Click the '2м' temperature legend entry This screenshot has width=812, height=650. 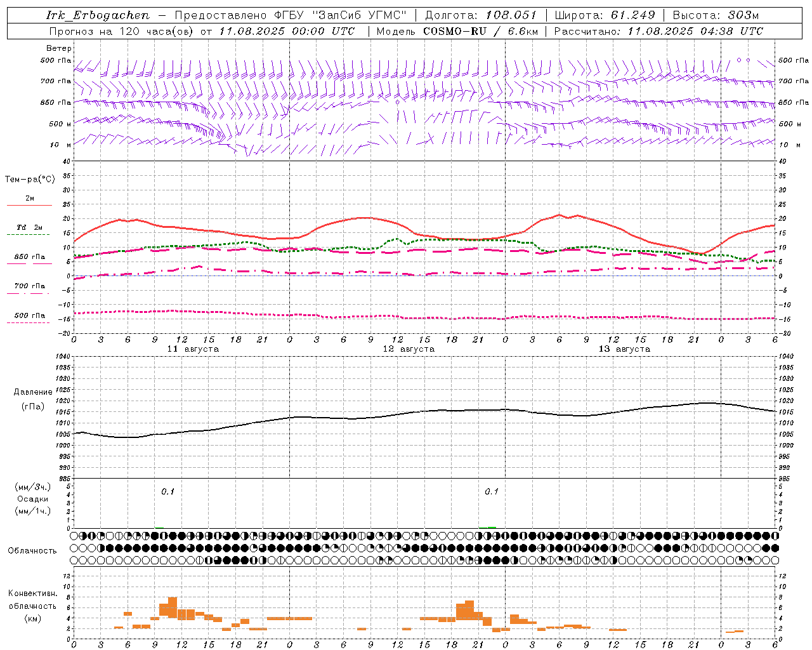click(x=30, y=199)
